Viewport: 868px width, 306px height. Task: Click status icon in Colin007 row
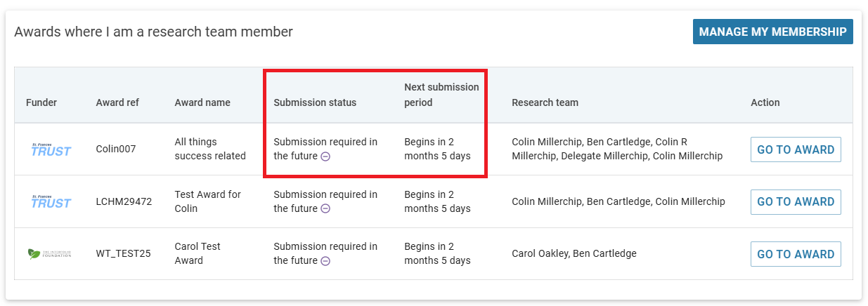(x=325, y=157)
